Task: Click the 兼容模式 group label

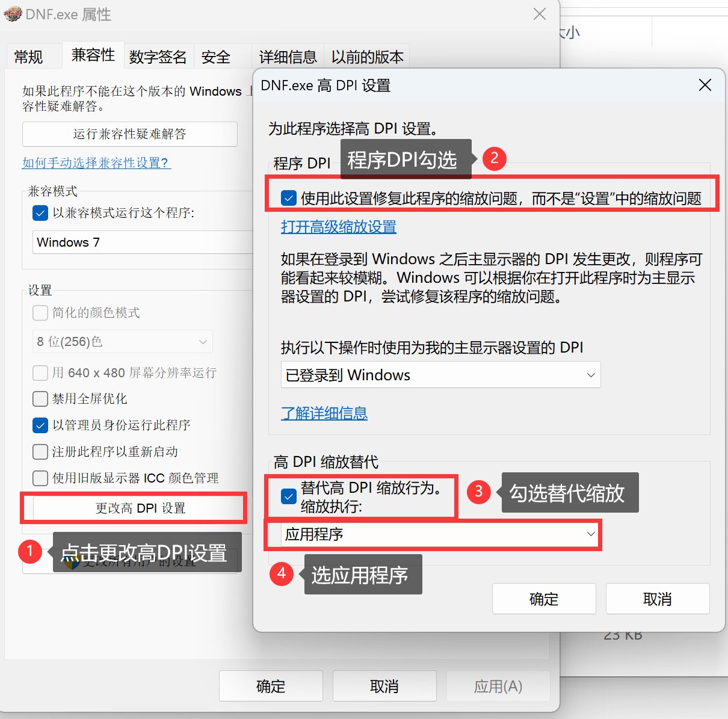Action: tap(53, 191)
